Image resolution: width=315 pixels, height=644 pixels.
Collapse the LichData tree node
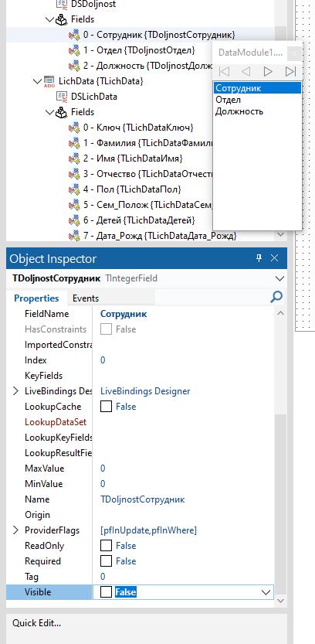pyautogui.click(x=38, y=81)
